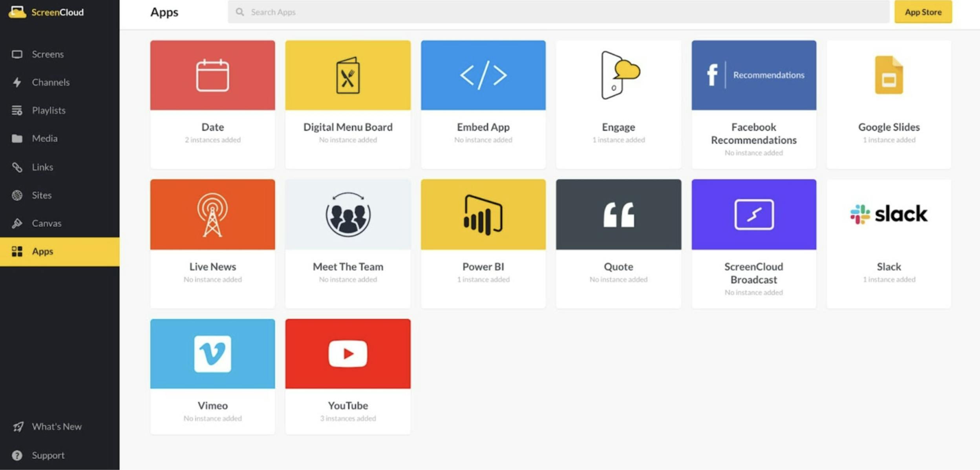This screenshot has height=470, width=980.
Task: Click the "Digital Menu Board" title
Action: pos(348,127)
